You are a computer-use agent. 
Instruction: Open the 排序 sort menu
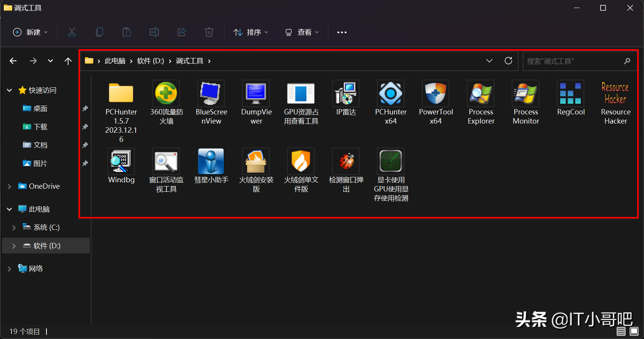(251, 32)
